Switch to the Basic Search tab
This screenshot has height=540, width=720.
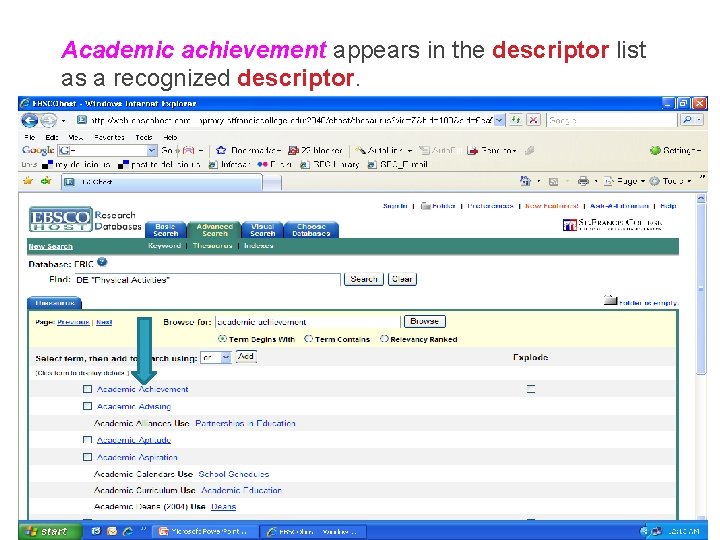[165, 230]
